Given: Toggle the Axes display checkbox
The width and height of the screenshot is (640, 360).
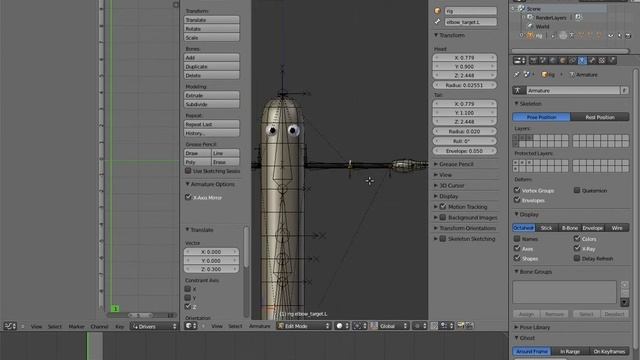Looking at the screenshot, I should click(517, 248).
